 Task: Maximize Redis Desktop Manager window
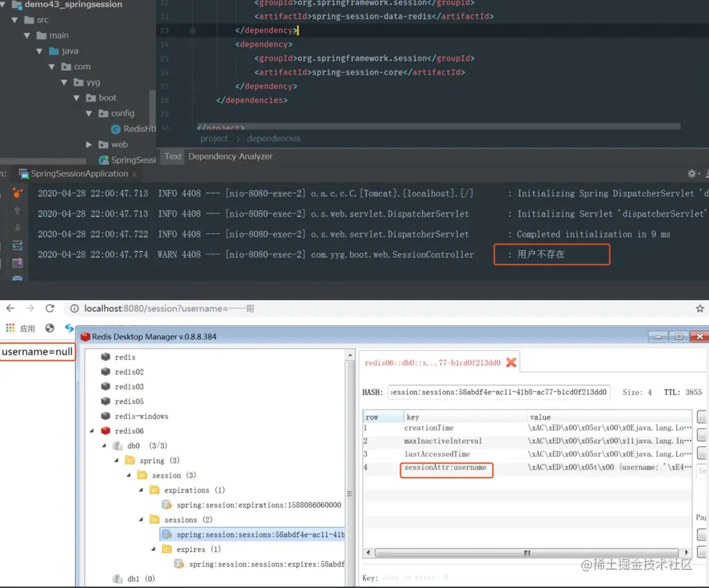coord(679,336)
